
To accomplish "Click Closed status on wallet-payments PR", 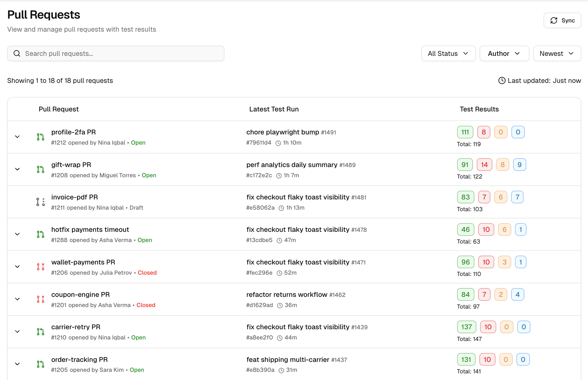I will (147, 273).
